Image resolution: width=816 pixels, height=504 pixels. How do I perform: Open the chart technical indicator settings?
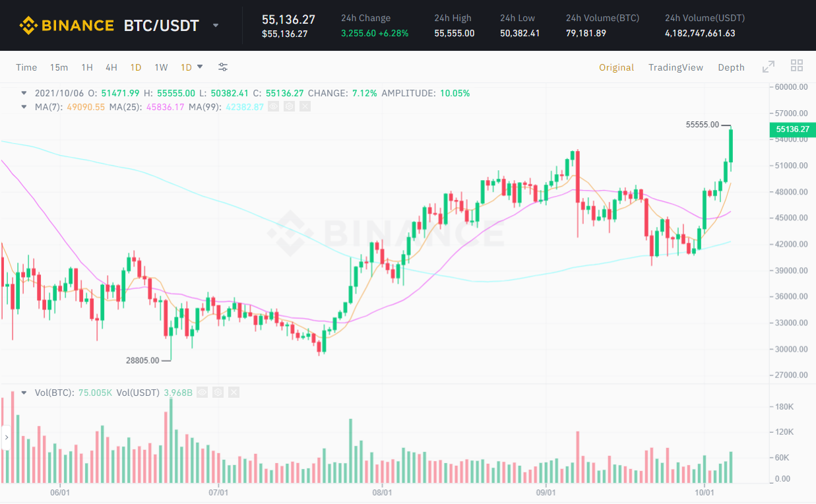pos(223,67)
